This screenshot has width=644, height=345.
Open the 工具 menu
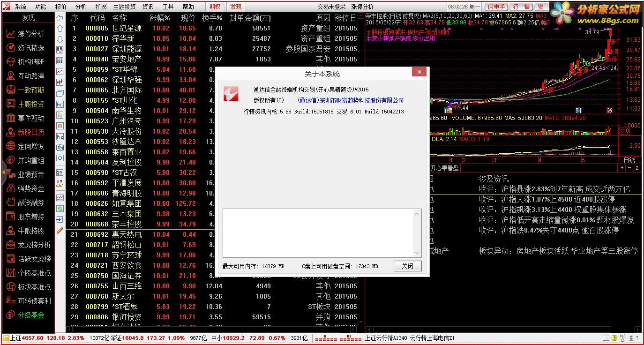(168, 7)
